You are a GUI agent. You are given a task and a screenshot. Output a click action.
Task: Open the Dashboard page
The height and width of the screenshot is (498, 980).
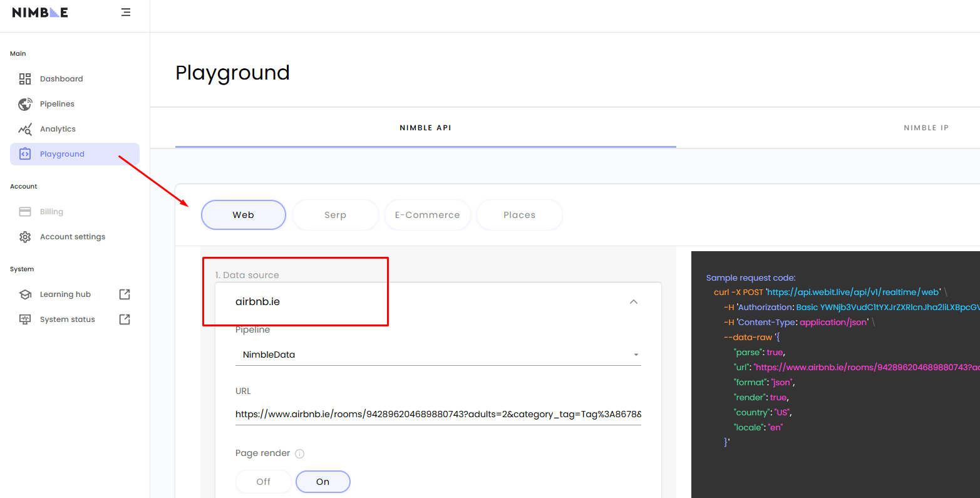(75, 79)
